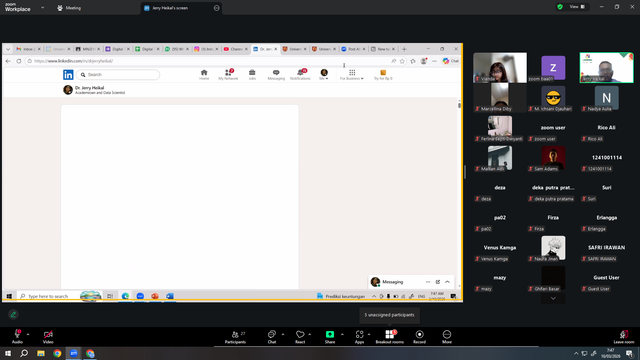This screenshot has width=640, height=360.
Task: Open audio options arrow beside Audio
Action: point(28,334)
